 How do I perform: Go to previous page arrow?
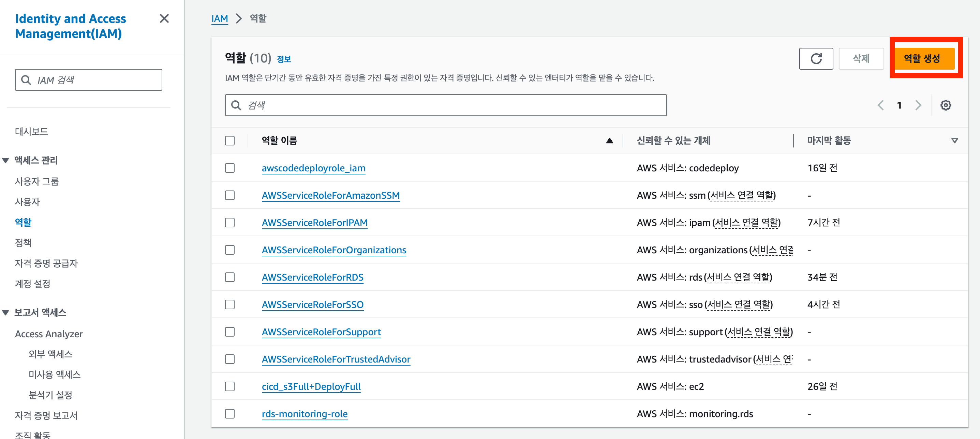point(880,105)
